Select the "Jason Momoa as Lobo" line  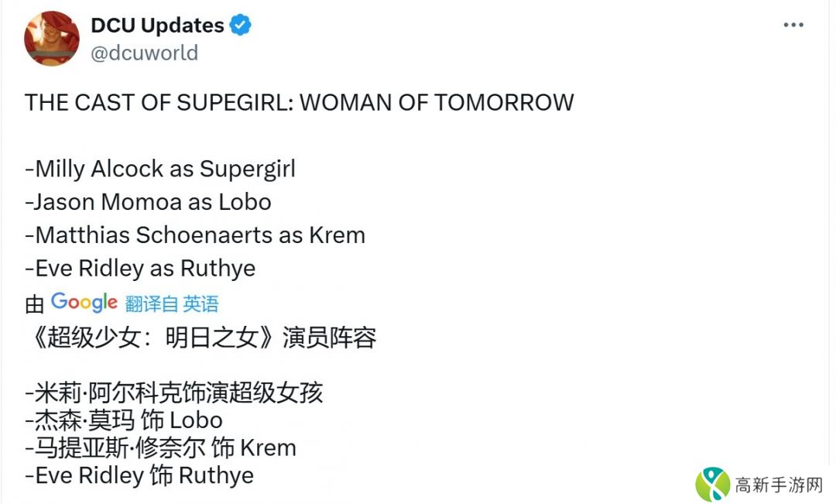148,202
